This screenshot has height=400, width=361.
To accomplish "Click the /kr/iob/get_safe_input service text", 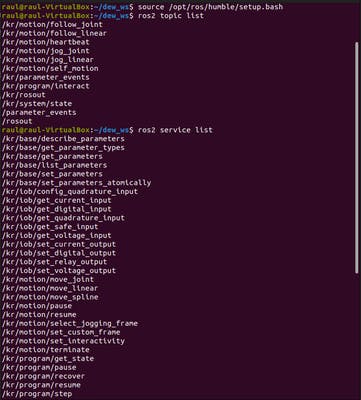I will point(50,227).
